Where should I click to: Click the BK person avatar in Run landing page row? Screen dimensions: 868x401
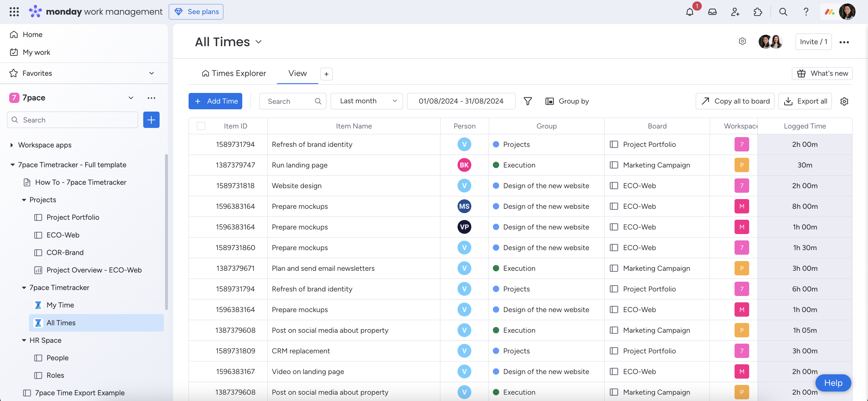click(464, 165)
